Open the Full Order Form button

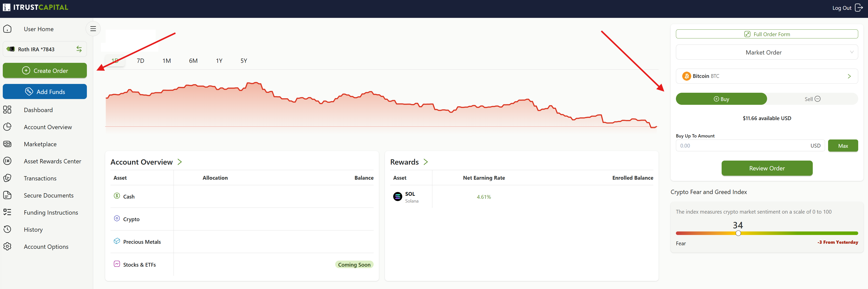tap(767, 34)
